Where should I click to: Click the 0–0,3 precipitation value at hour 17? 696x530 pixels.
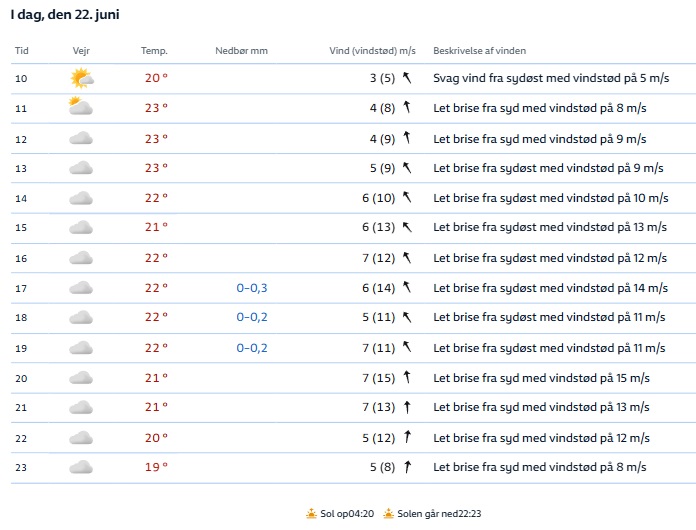pos(252,288)
